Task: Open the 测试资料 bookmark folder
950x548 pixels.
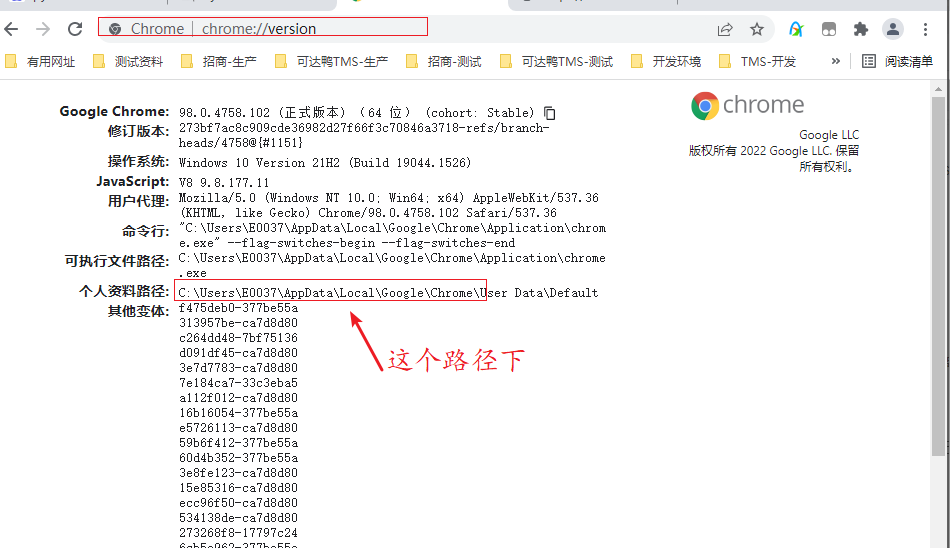Action: click(x=128, y=61)
